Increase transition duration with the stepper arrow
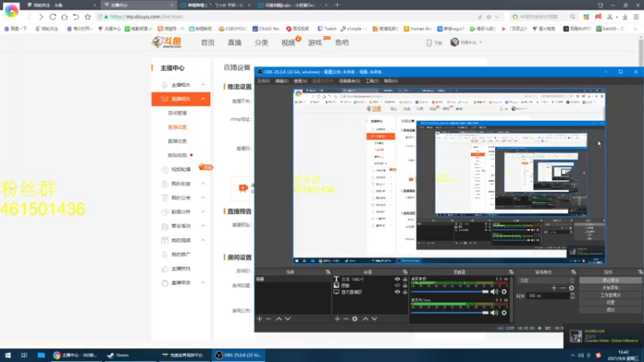644x362 pixels. pos(572,294)
